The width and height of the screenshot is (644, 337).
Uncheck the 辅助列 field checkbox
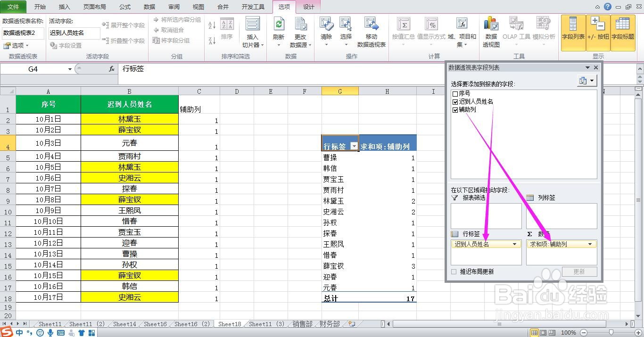(455, 110)
